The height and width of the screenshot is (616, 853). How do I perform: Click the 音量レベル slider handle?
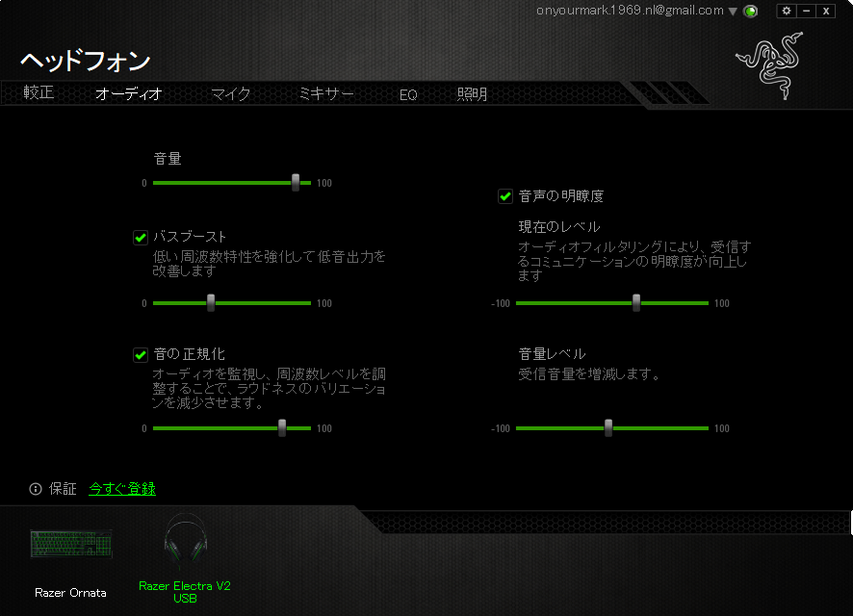608,428
